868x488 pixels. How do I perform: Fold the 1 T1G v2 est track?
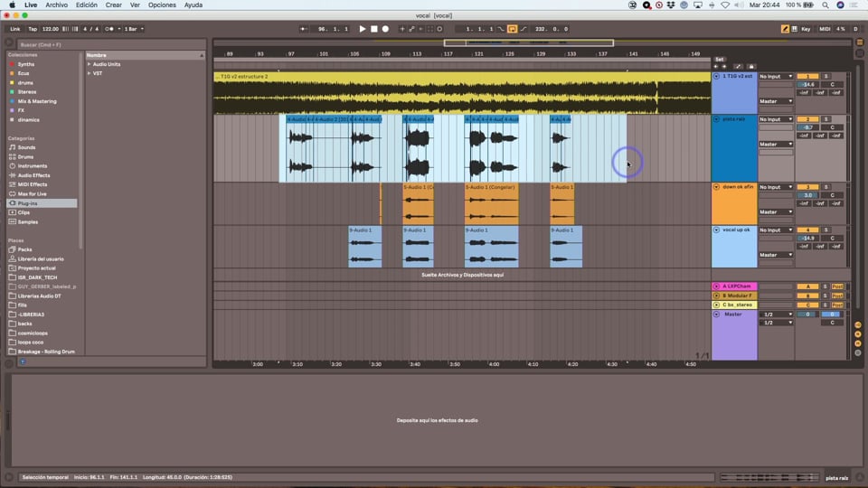tap(716, 76)
